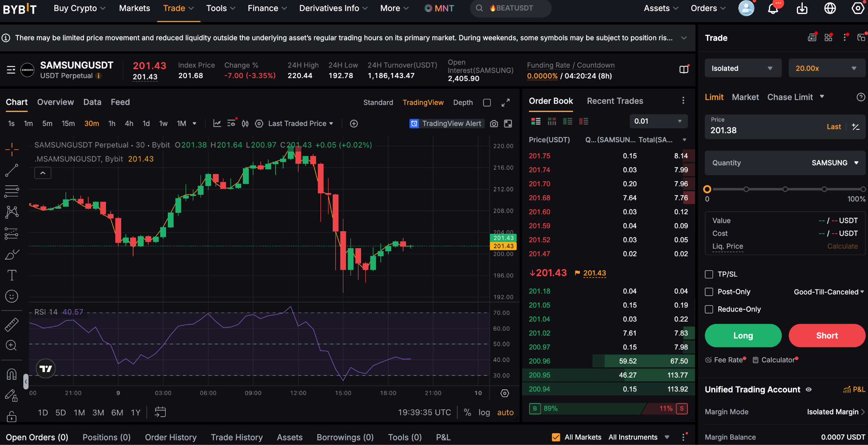Activate the chart zoom-in tool
Image resolution: width=868 pixels, height=445 pixels.
[x=12, y=345]
